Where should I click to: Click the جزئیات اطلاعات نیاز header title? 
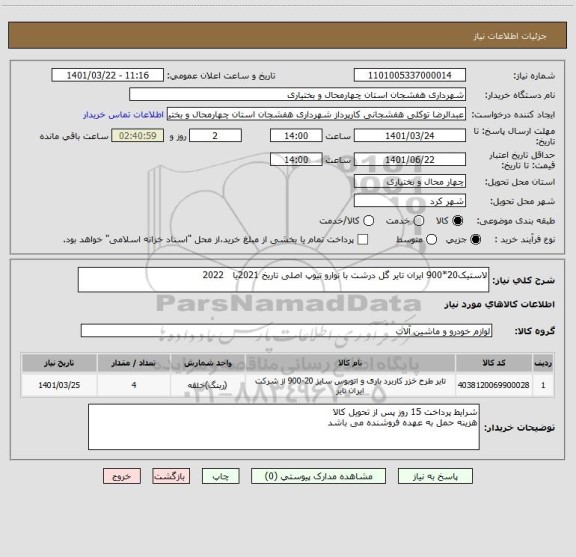pyautogui.click(x=510, y=36)
